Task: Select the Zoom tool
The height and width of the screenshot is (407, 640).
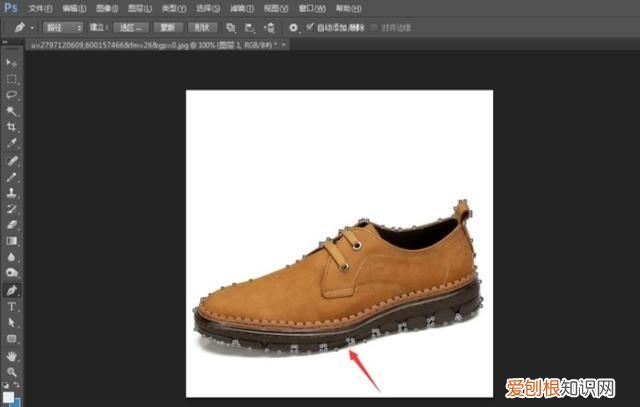Action: point(11,372)
